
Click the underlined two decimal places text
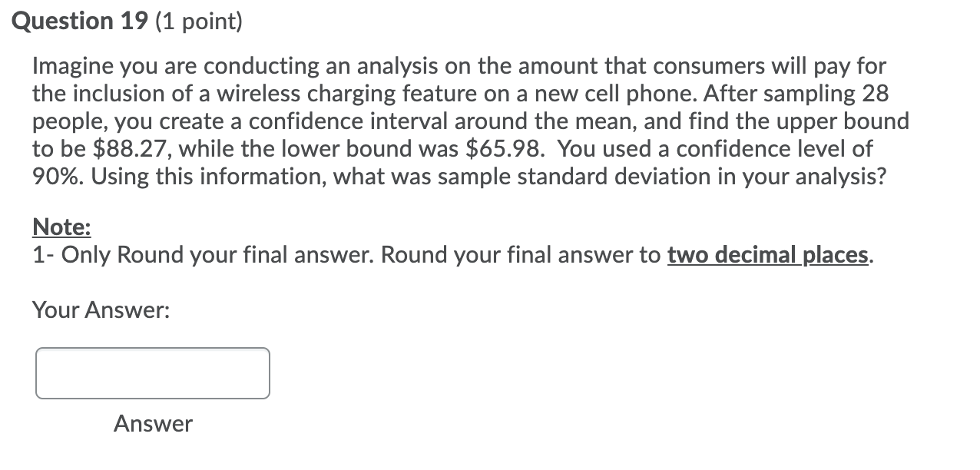pyautogui.click(x=766, y=254)
